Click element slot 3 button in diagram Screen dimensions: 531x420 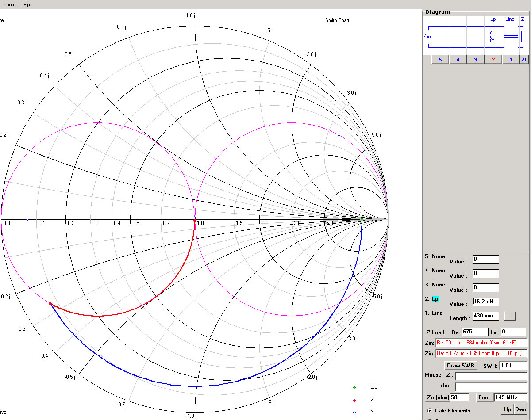[x=475, y=60]
